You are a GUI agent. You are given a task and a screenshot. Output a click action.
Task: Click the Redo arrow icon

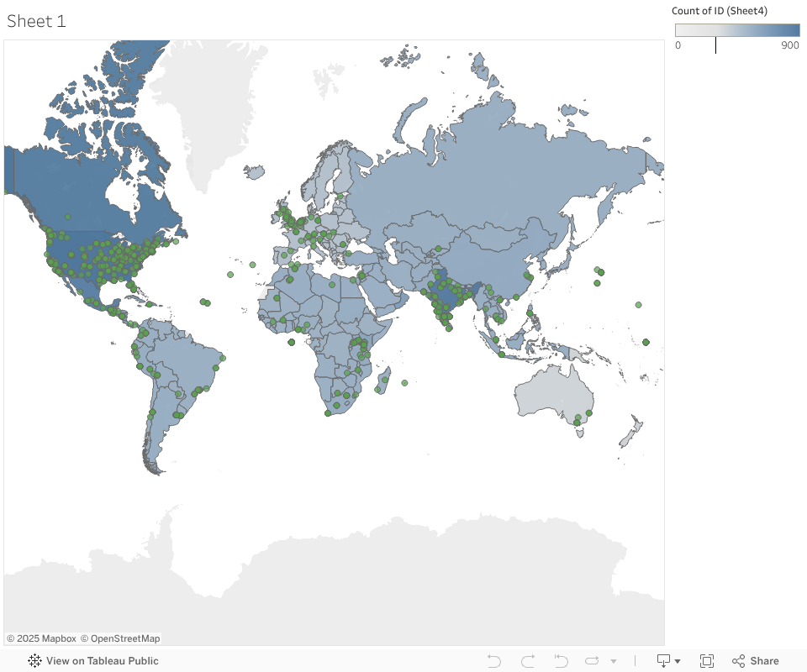point(528,661)
